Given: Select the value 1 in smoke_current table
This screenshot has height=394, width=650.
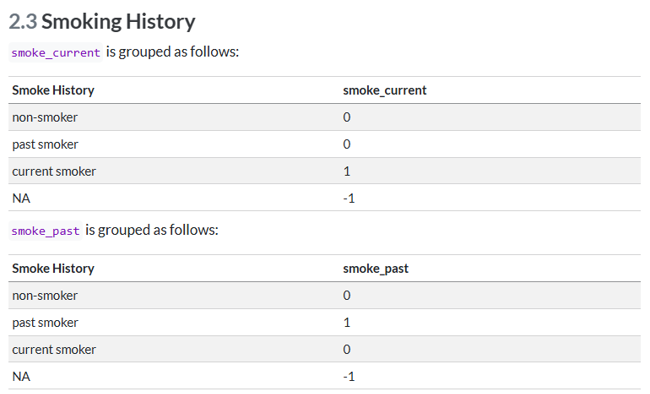Looking at the screenshot, I should point(347,171).
